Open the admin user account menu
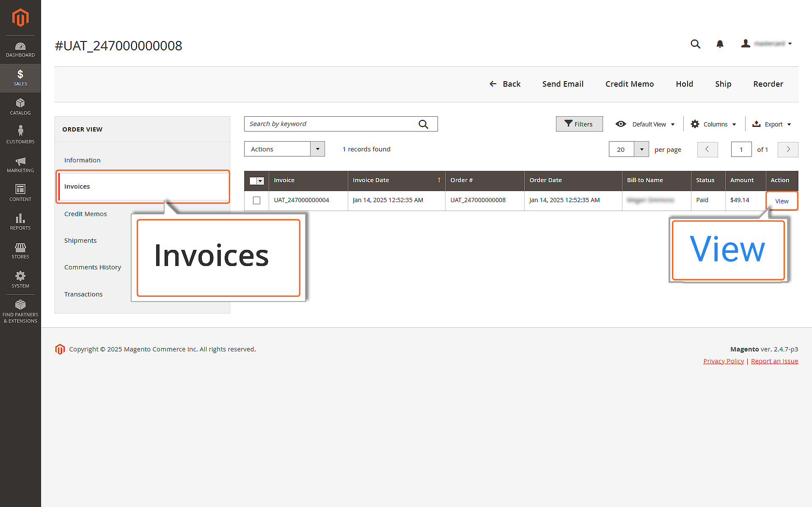Viewport: 812px width, 507px height. pos(766,44)
